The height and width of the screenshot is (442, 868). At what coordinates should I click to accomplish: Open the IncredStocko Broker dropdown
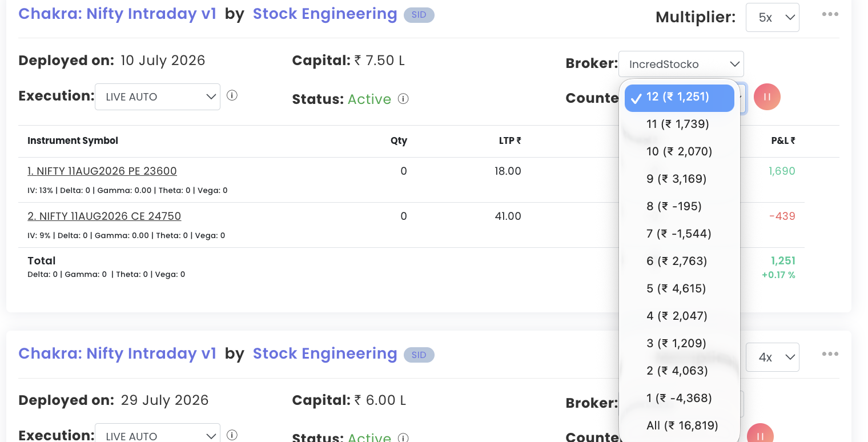[681, 64]
